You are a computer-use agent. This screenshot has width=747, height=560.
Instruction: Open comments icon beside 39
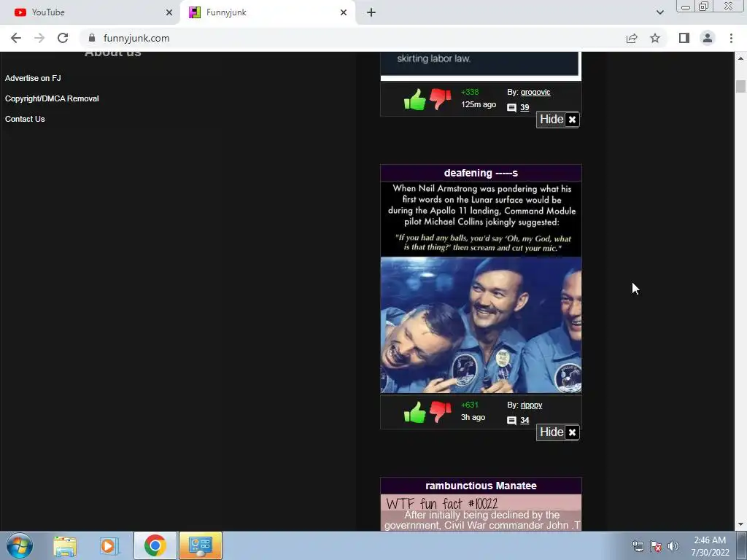point(511,108)
